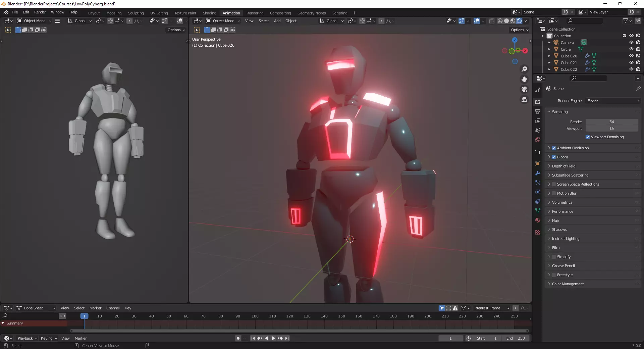This screenshot has width=644, height=349.
Task: Click the Viewport samples field showing 16
Action: point(612,129)
